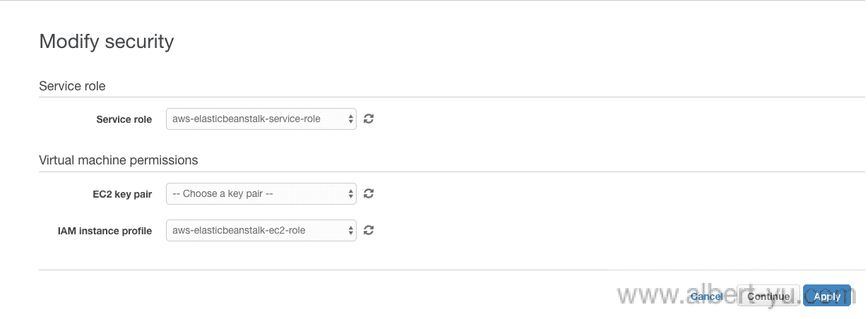
Task: Click the IAM instance profile field label
Action: click(105, 231)
